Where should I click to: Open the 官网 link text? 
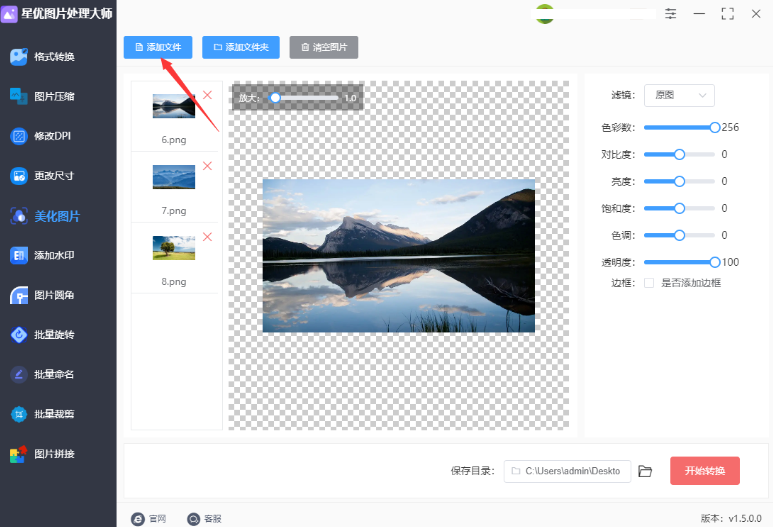coord(158,519)
